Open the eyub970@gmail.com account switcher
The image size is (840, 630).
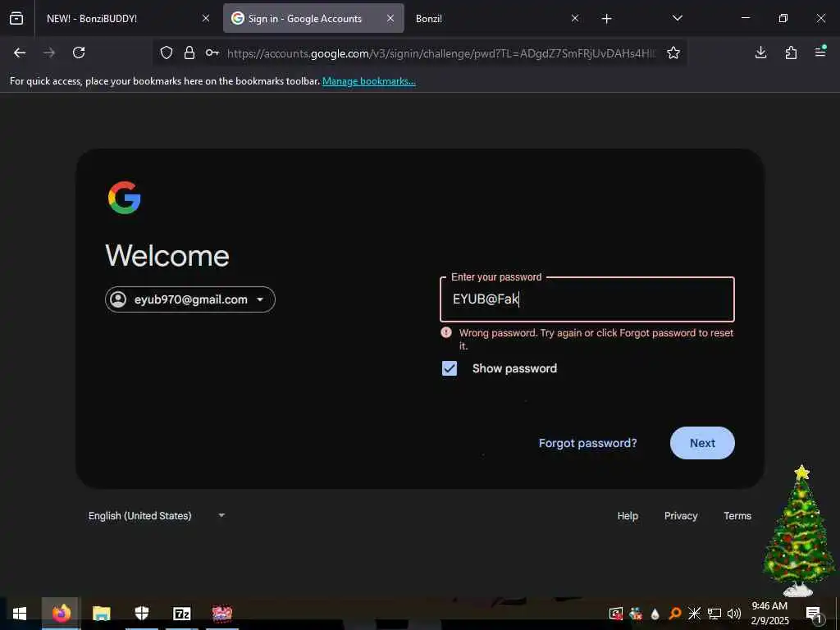(190, 299)
